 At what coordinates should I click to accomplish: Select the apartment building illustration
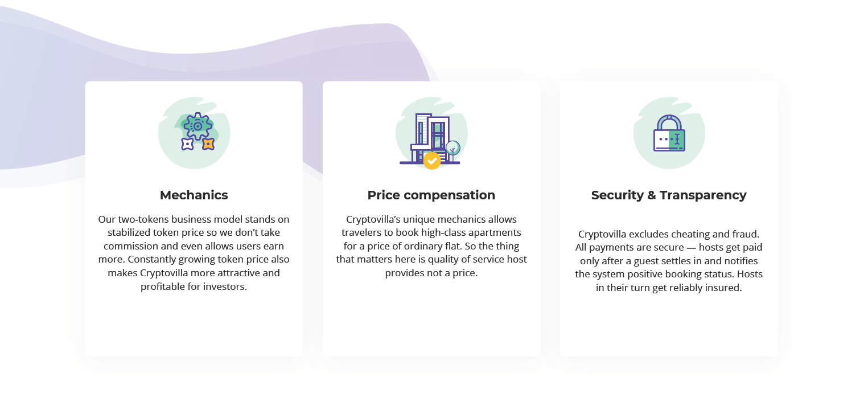pyautogui.click(x=430, y=140)
